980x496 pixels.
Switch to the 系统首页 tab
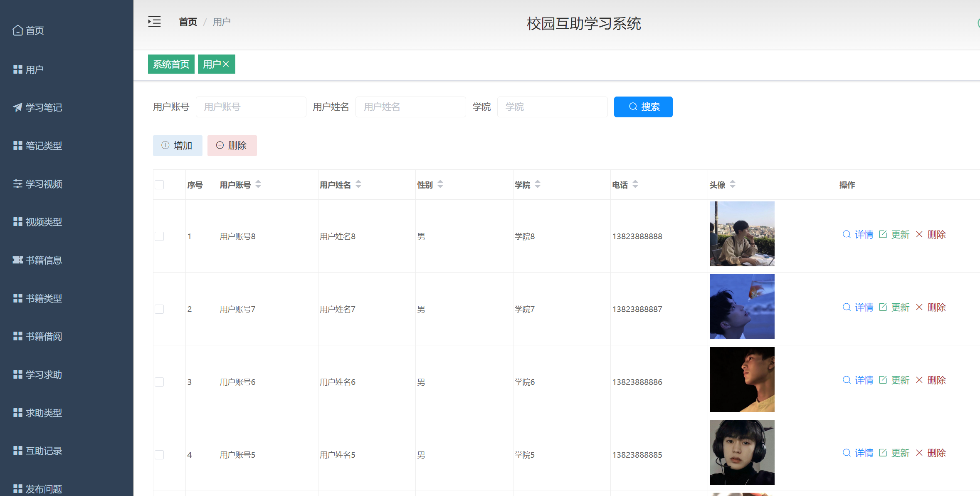[x=171, y=64]
